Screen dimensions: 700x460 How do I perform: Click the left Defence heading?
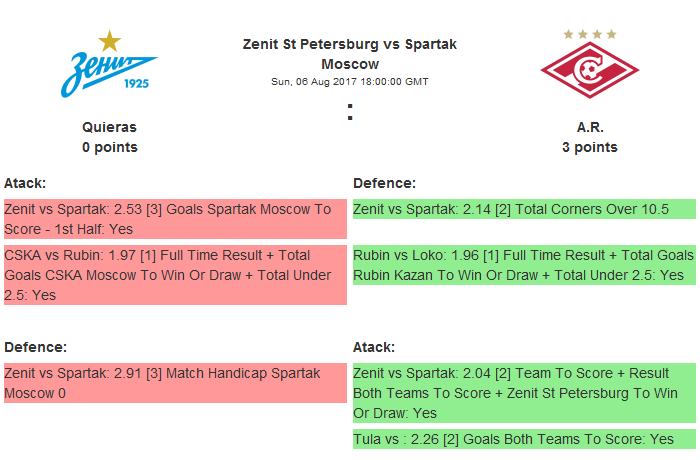click(35, 347)
